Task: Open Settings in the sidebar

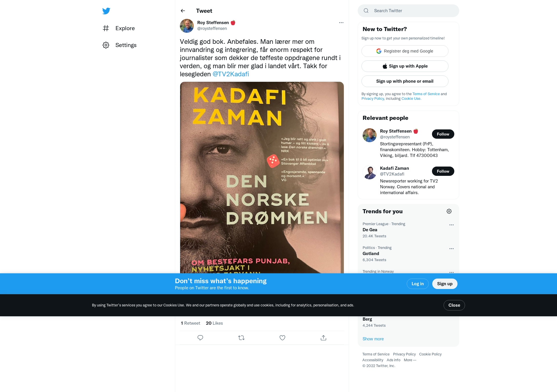Action: pyautogui.click(x=120, y=45)
